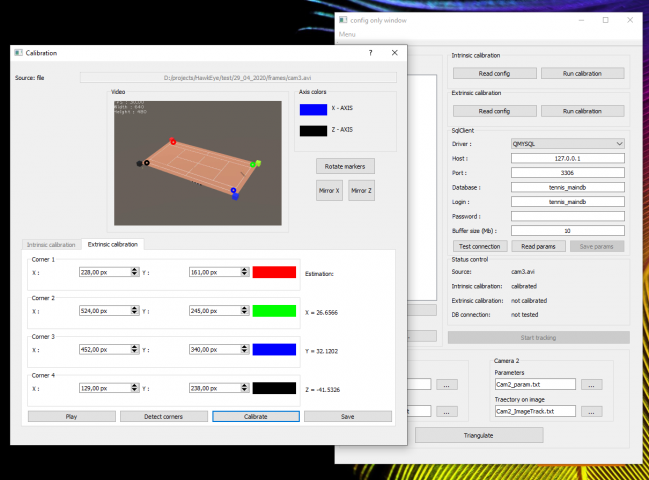
Task: Click the Buffer size field
Action: tap(568, 230)
